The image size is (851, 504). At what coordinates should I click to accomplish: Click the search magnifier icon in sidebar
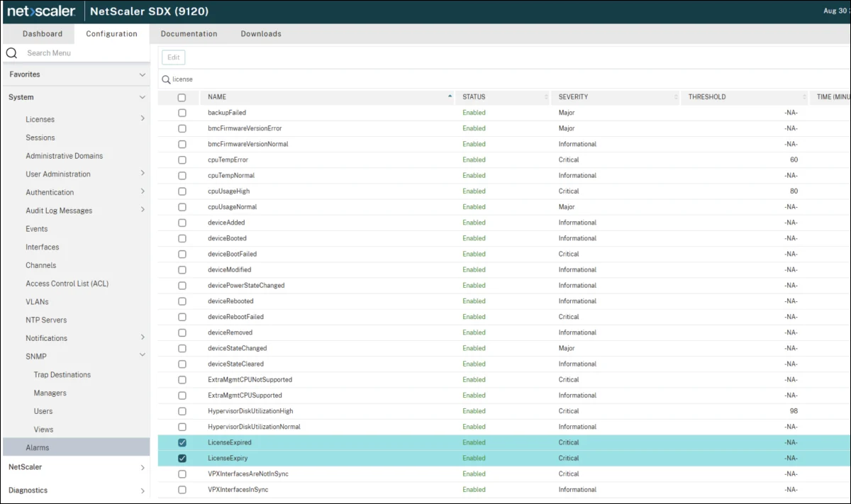click(x=11, y=53)
